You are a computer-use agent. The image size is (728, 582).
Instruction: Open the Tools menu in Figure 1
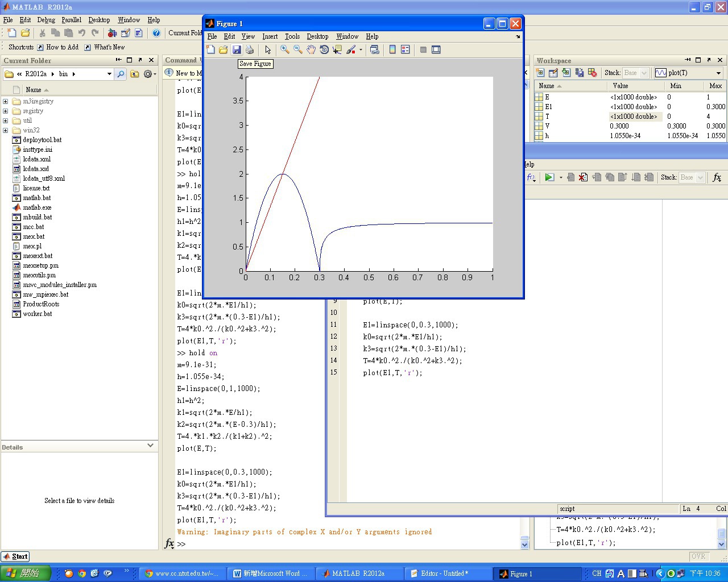[292, 36]
